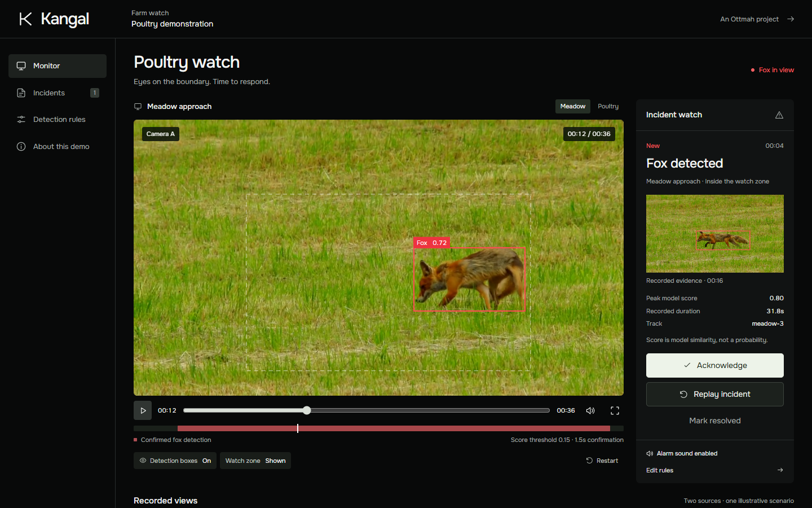This screenshot has height=508, width=812.
Task: Click the Incidents count badge
Action: [x=95, y=93]
